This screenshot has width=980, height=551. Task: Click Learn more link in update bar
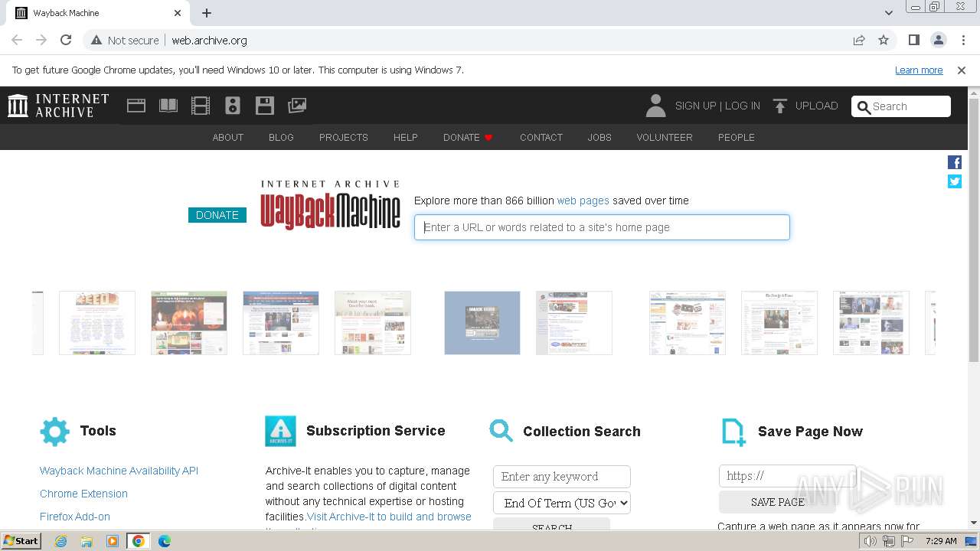click(919, 70)
